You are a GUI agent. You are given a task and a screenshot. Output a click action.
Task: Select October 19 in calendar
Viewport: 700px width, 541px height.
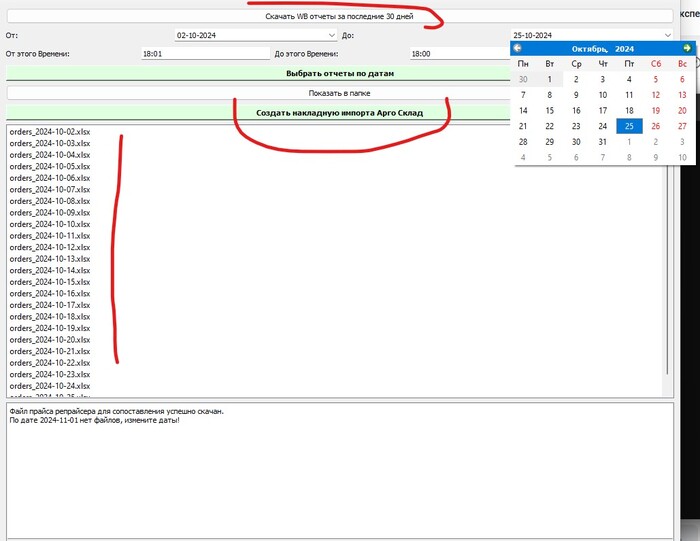(655, 111)
